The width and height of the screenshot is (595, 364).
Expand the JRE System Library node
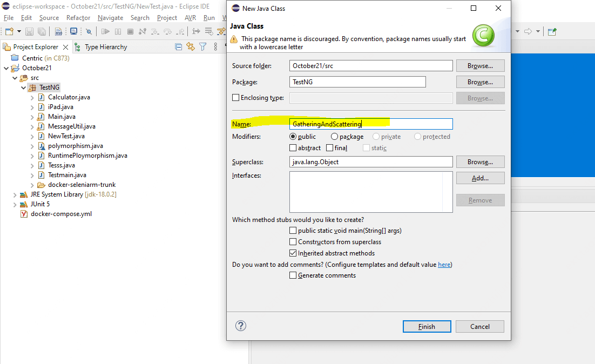(x=15, y=195)
